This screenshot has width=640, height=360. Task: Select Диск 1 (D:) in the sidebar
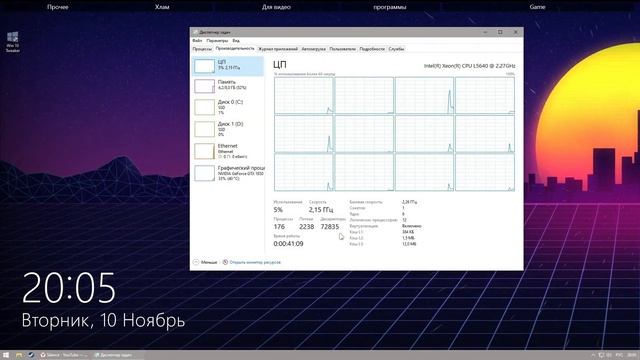point(228,129)
